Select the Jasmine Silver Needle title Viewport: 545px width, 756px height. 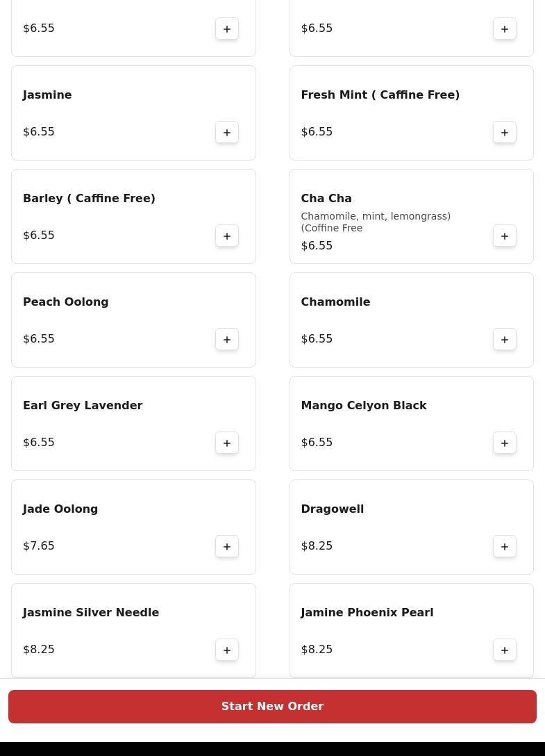(91, 613)
